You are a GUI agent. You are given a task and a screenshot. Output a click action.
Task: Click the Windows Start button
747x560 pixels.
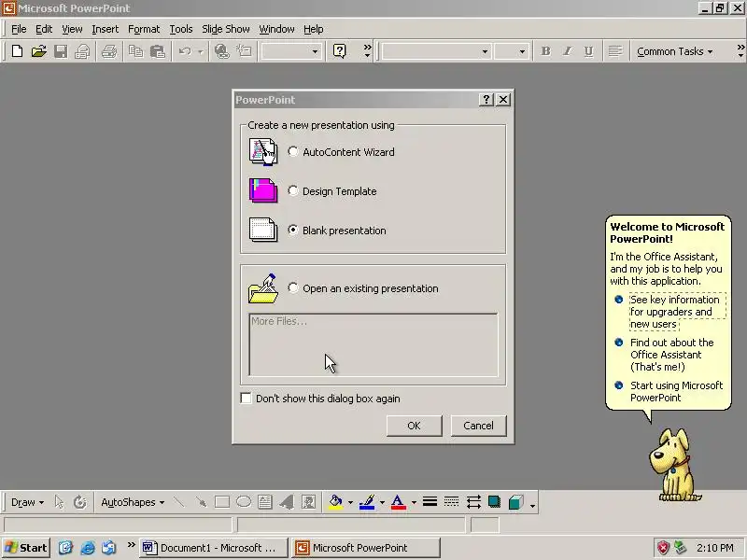point(26,548)
